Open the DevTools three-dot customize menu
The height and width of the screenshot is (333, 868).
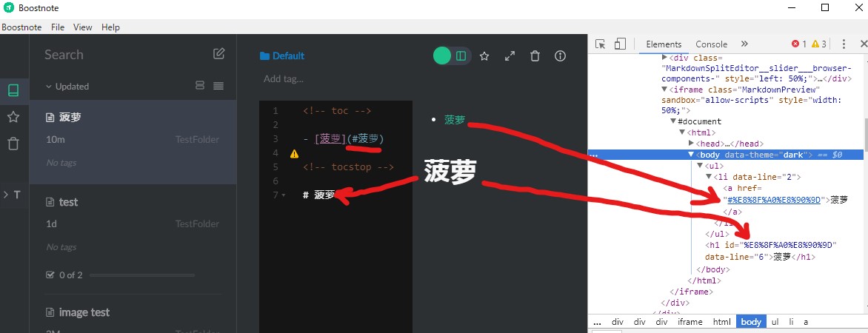tap(844, 44)
